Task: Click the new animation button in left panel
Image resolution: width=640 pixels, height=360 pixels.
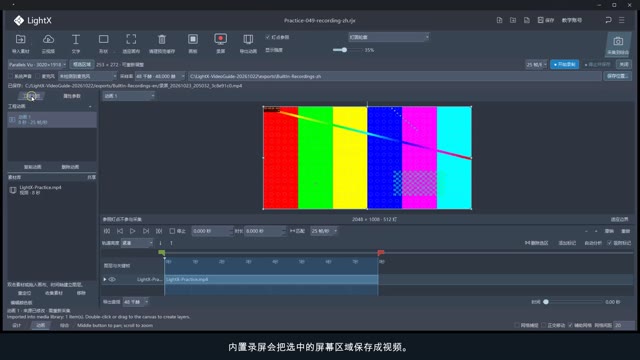Action: point(32,167)
